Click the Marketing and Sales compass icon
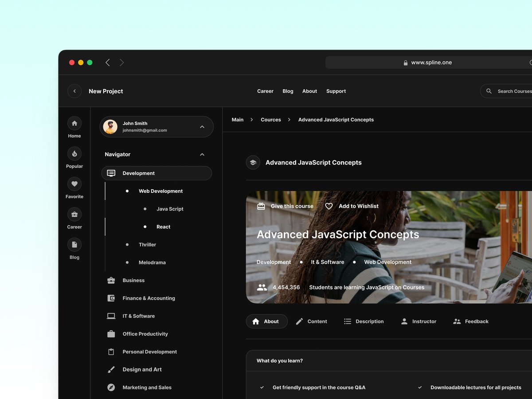Screen dimensions: 532x399 pyautogui.click(x=111, y=387)
